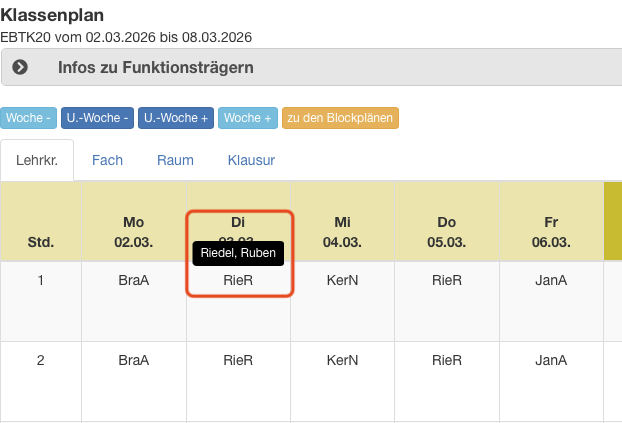The height and width of the screenshot is (423, 622).
Task: Click JanA in Friday's second period
Action: tap(551, 360)
